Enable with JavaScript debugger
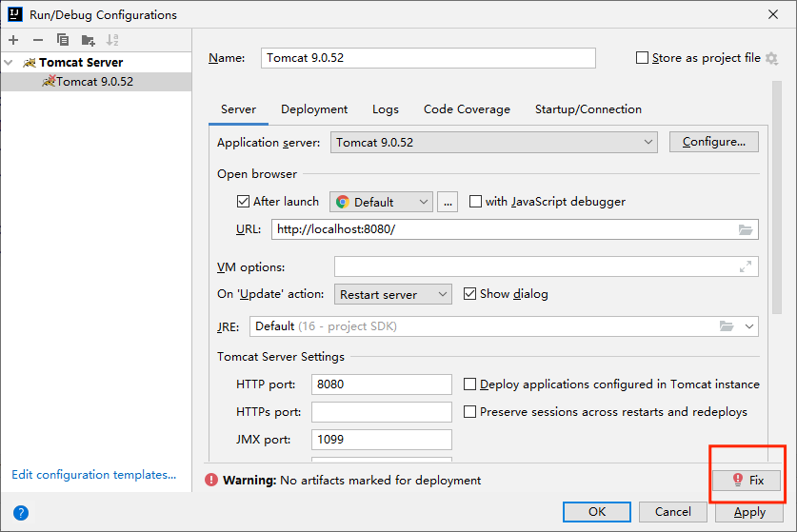This screenshot has width=797, height=532. (x=475, y=202)
